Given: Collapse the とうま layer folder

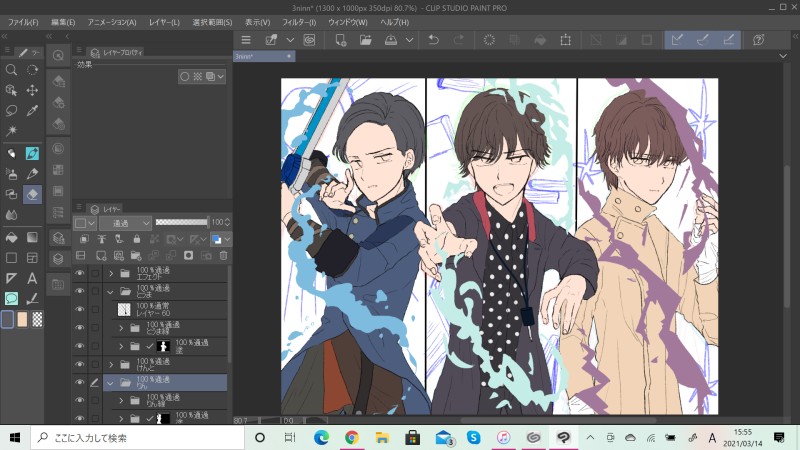Looking at the screenshot, I should [110, 292].
